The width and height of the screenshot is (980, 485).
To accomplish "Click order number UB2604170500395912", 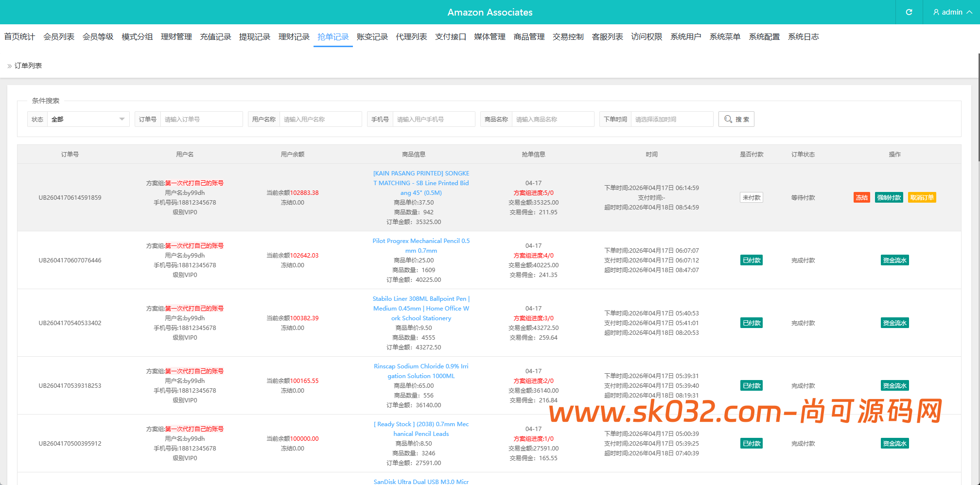I will (x=70, y=443).
